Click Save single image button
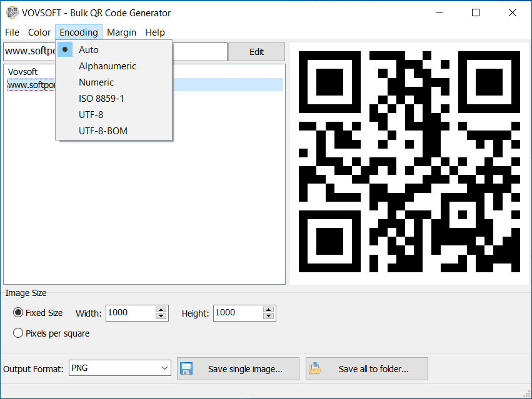The image size is (532, 399). click(238, 369)
